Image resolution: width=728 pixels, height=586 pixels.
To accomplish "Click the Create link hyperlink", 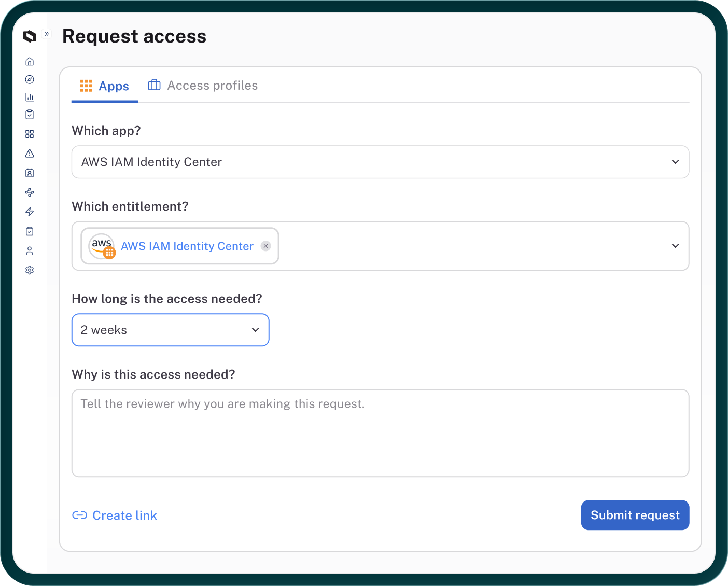I will 115,515.
